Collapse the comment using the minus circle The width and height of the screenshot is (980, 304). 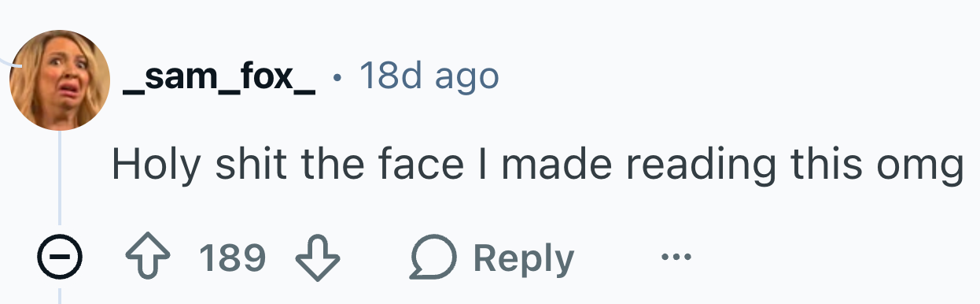coord(60,258)
